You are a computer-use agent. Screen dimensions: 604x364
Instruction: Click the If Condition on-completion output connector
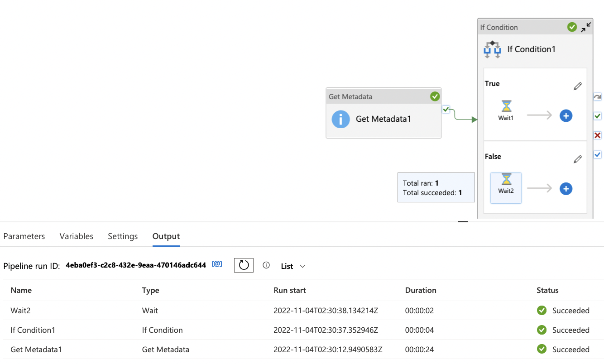pyautogui.click(x=598, y=155)
